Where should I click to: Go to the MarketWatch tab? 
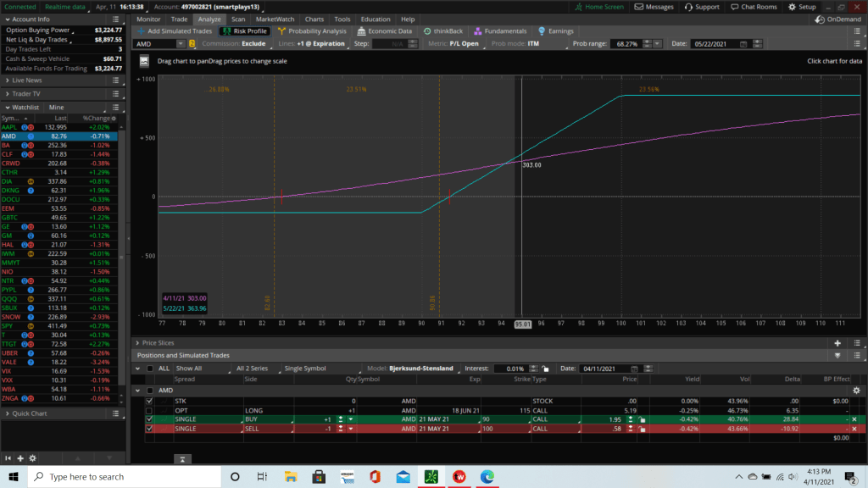tap(275, 19)
